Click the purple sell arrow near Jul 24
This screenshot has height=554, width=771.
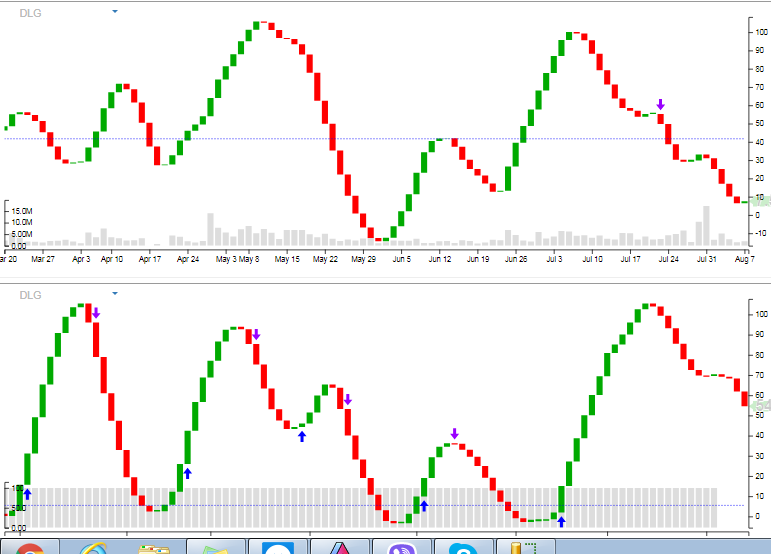point(660,104)
